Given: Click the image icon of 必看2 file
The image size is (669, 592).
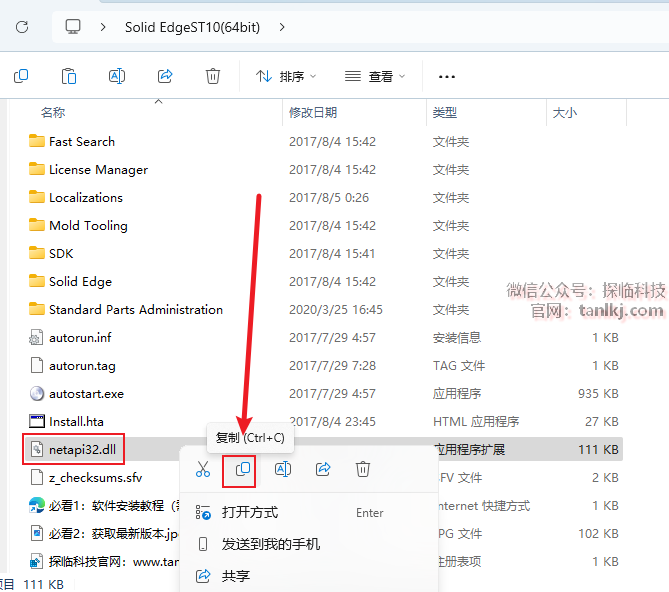Looking at the screenshot, I should [x=37, y=534].
